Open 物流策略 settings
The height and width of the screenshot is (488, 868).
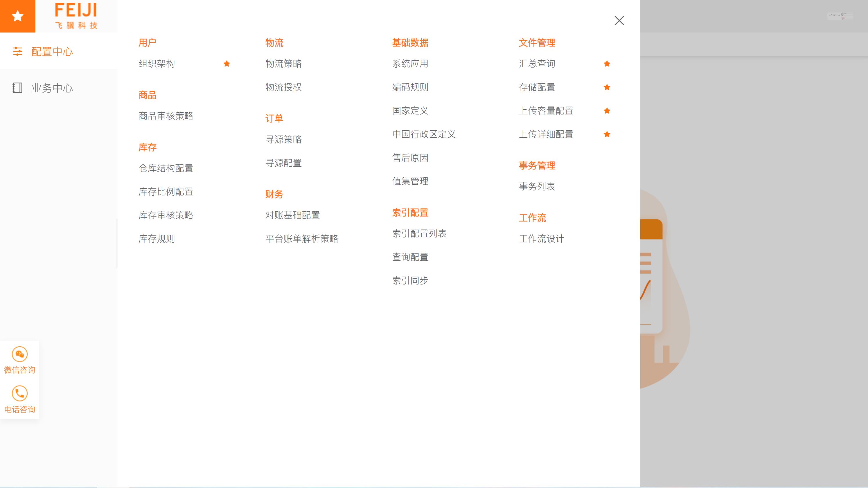284,64
